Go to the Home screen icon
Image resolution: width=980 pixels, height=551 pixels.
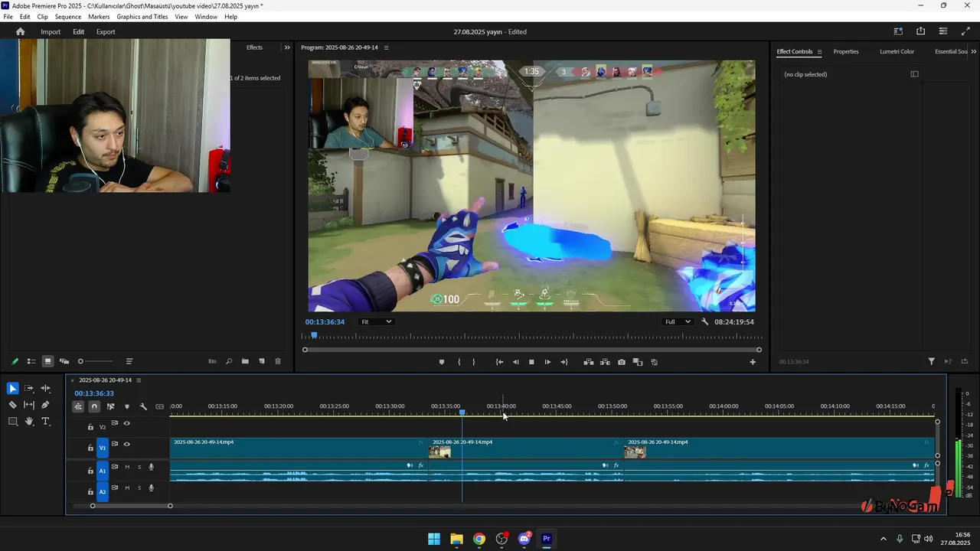coord(20,32)
